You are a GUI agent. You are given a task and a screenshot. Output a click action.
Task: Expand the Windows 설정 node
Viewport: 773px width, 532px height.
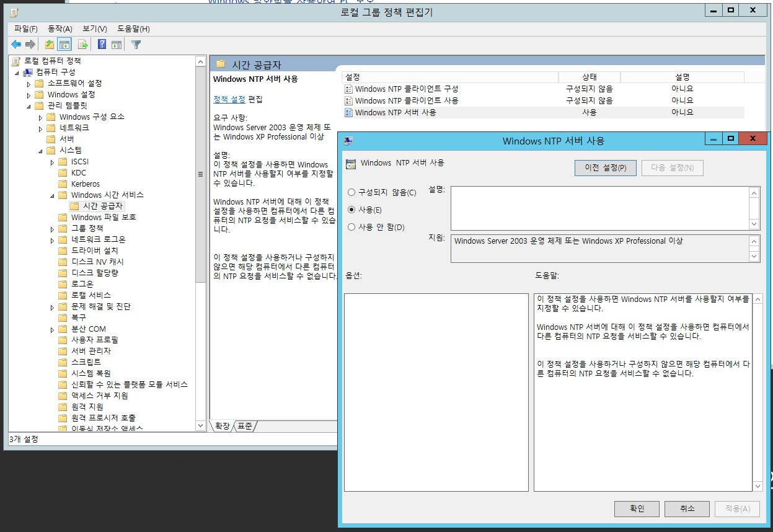29,95
